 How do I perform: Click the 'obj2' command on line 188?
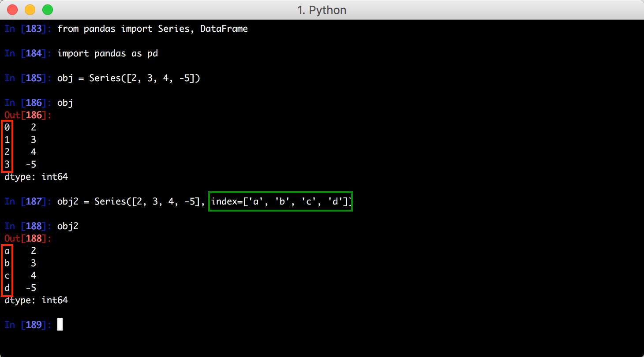68,227
